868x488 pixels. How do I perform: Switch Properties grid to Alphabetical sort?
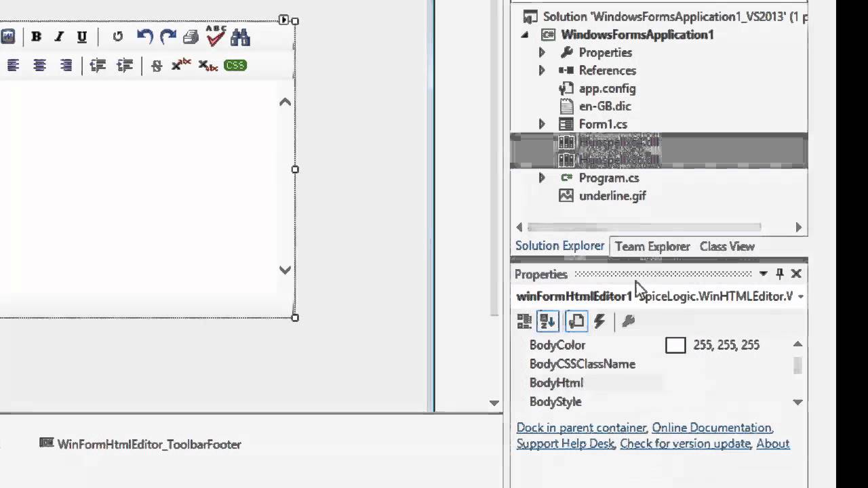pyautogui.click(x=548, y=321)
